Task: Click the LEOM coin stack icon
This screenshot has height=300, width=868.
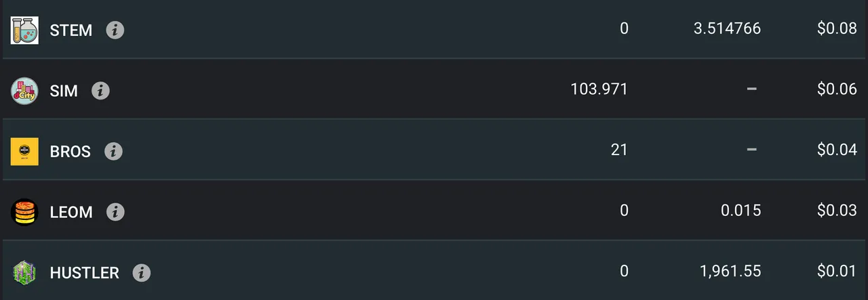Action: pos(24,211)
